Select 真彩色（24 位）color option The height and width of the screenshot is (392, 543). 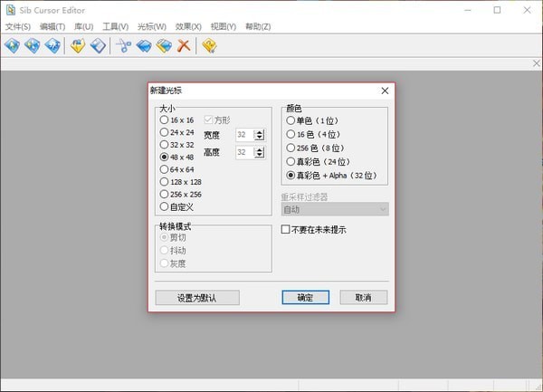point(290,161)
